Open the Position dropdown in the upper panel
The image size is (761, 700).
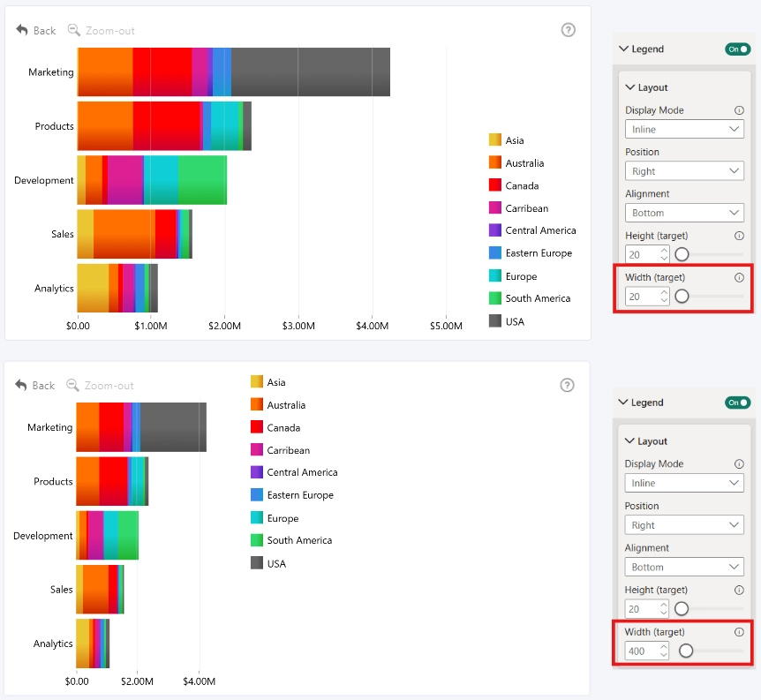coord(684,171)
